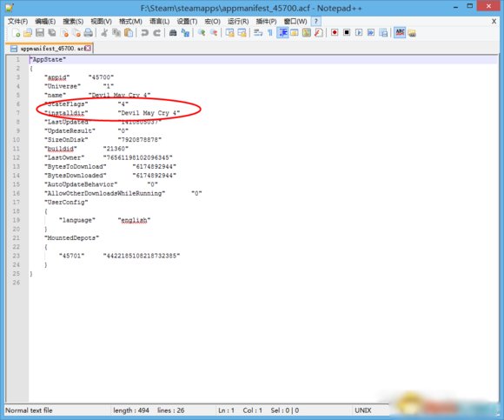This screenshot has width=504, height=420.
Task: Click the "AllowOtherDownloadsWhileRunning" key
Action: 105,193
